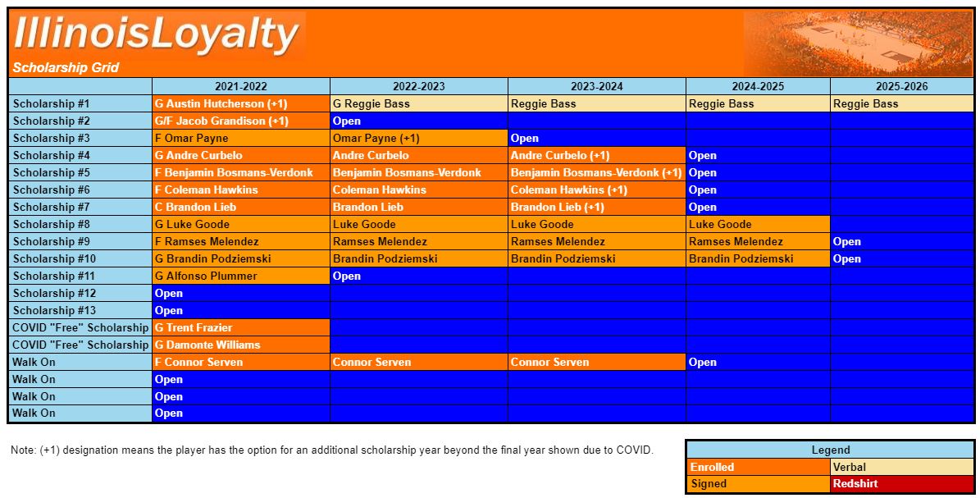Click the Scholarship Grid subtitle

pyautogui.click(x=66, y=67)
